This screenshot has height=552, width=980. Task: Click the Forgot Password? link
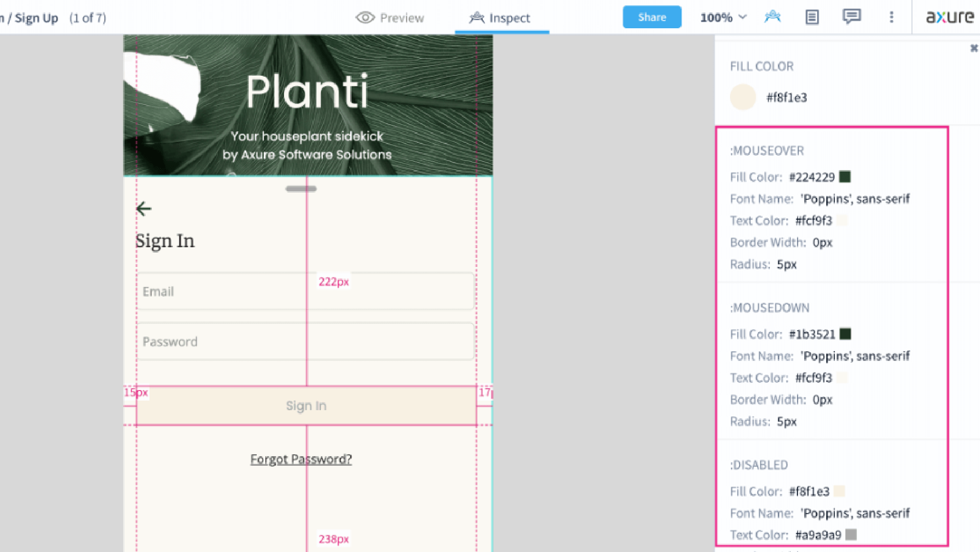click(x=301, y=459)
